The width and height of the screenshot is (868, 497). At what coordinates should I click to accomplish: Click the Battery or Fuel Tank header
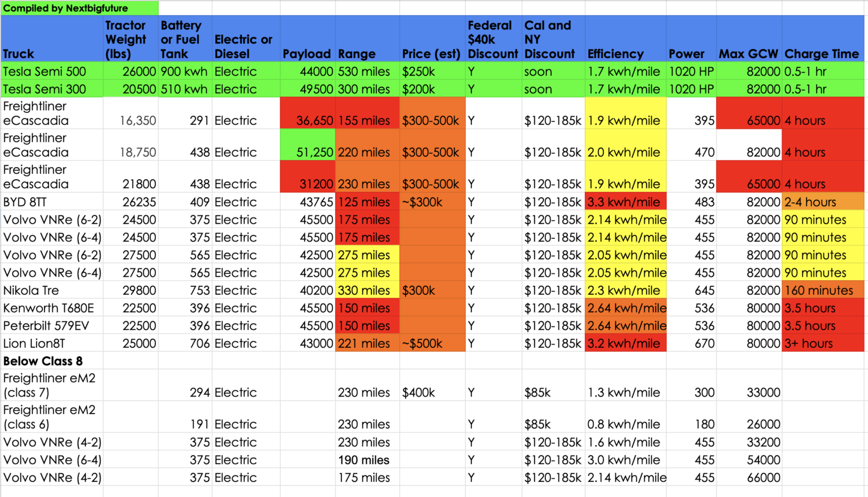[181, 38]
